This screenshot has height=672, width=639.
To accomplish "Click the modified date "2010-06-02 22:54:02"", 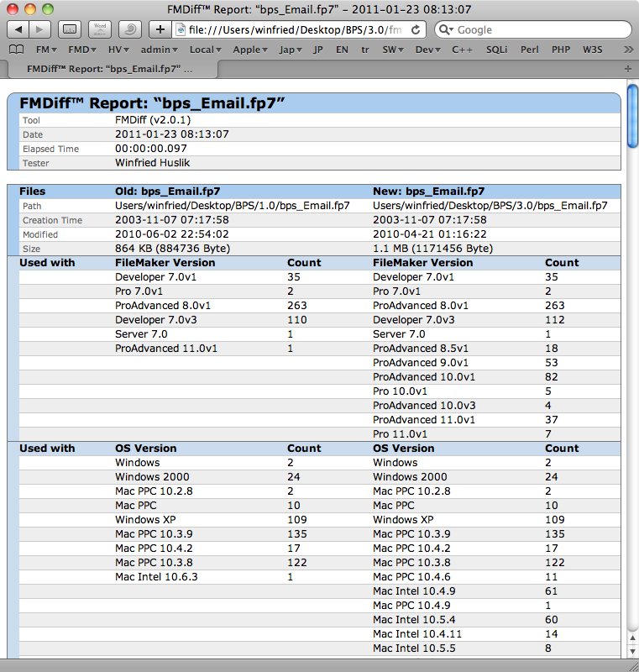I will click(172, 234).
